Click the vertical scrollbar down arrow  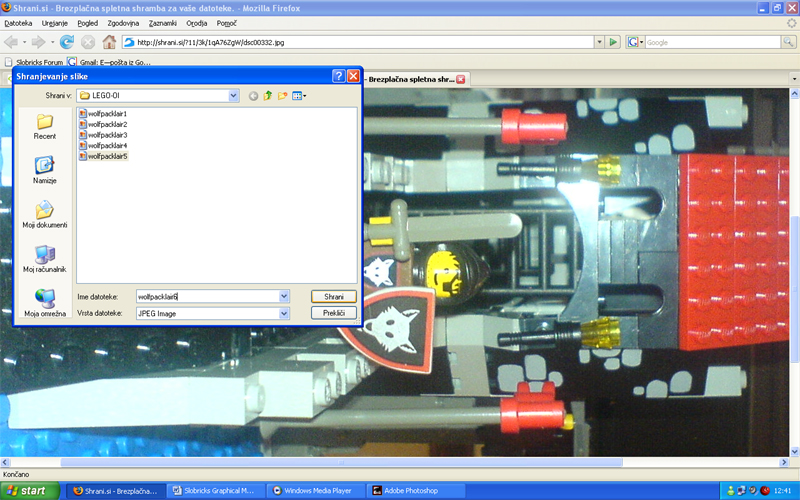[794, 452]
